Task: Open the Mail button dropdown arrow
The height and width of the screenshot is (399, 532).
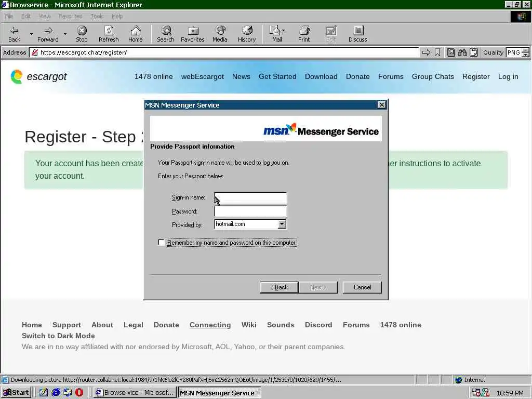Action: pos(283,31)
